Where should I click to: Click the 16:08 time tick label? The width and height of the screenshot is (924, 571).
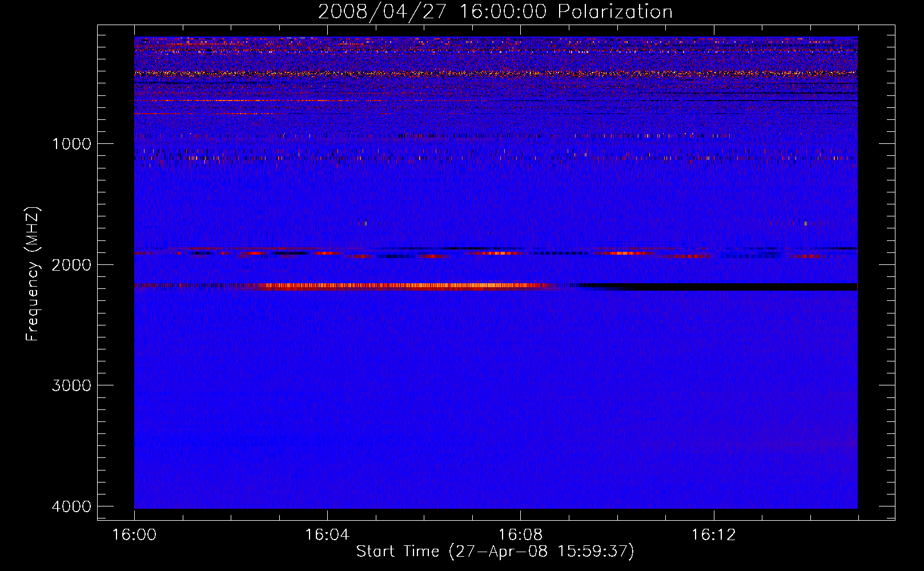520,535
